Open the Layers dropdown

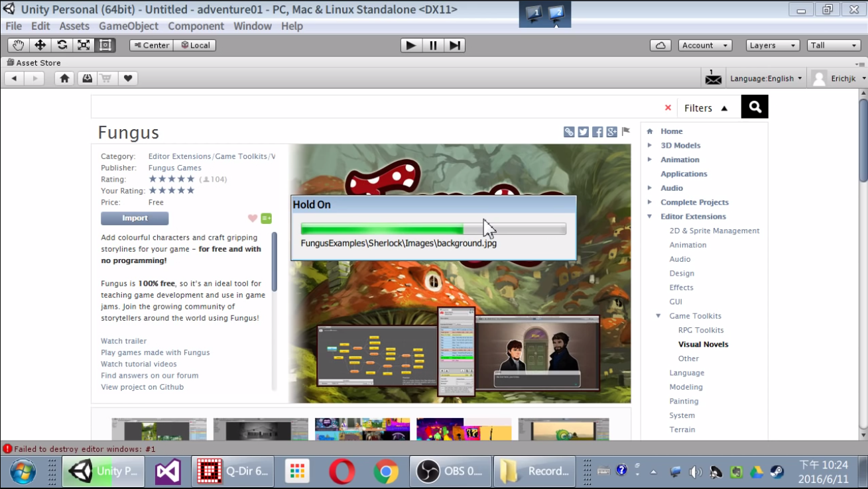[x=773, y=45]
